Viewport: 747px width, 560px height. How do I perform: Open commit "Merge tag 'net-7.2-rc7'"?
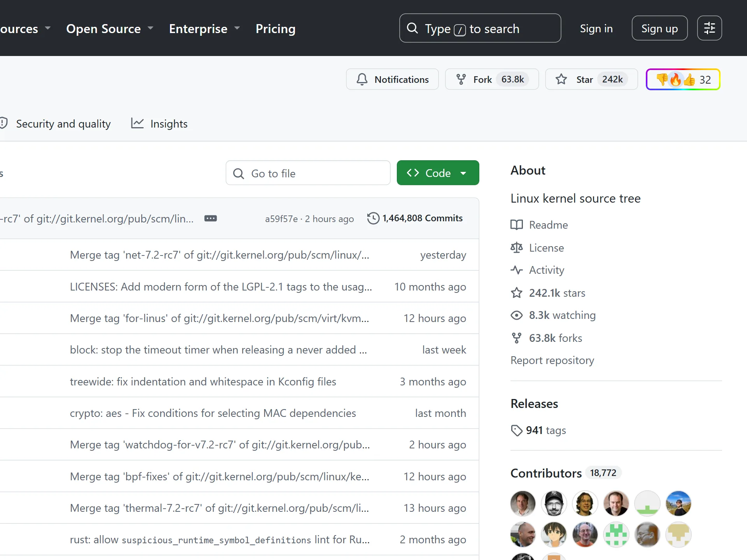pyautogui.click(x=219, y=255)
